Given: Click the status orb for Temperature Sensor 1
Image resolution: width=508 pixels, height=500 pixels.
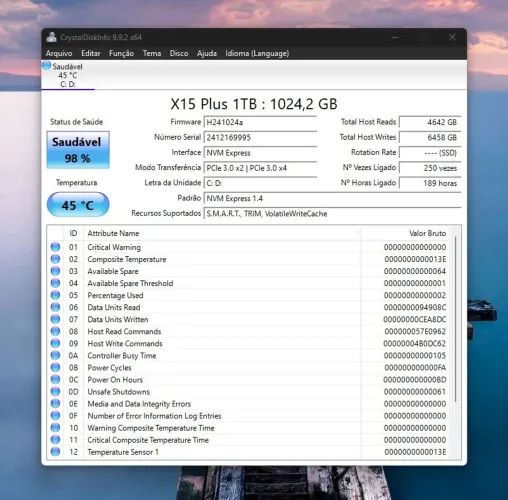Looking at the screenshot, I should click(x=55, y=452).
